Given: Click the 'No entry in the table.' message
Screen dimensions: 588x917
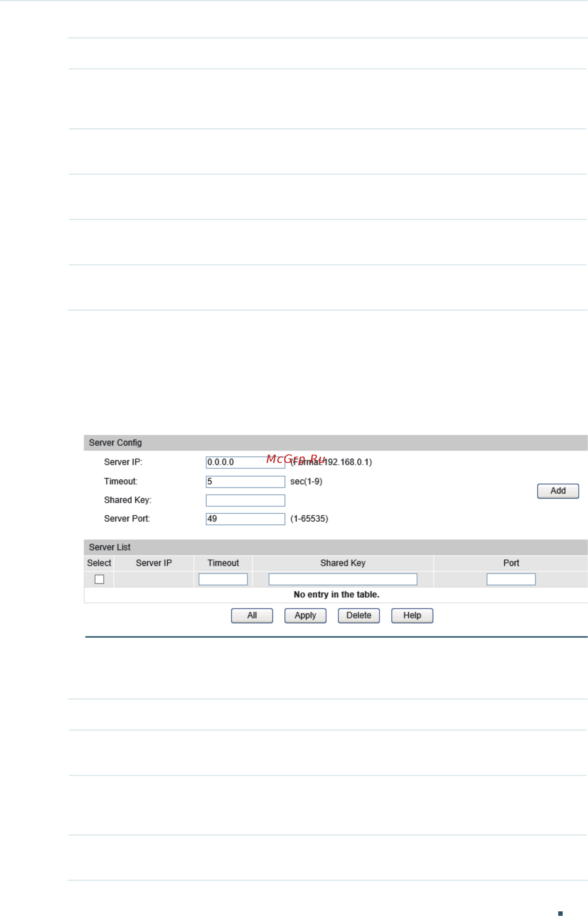Looking at the screenshot, I should pos(336,594).
